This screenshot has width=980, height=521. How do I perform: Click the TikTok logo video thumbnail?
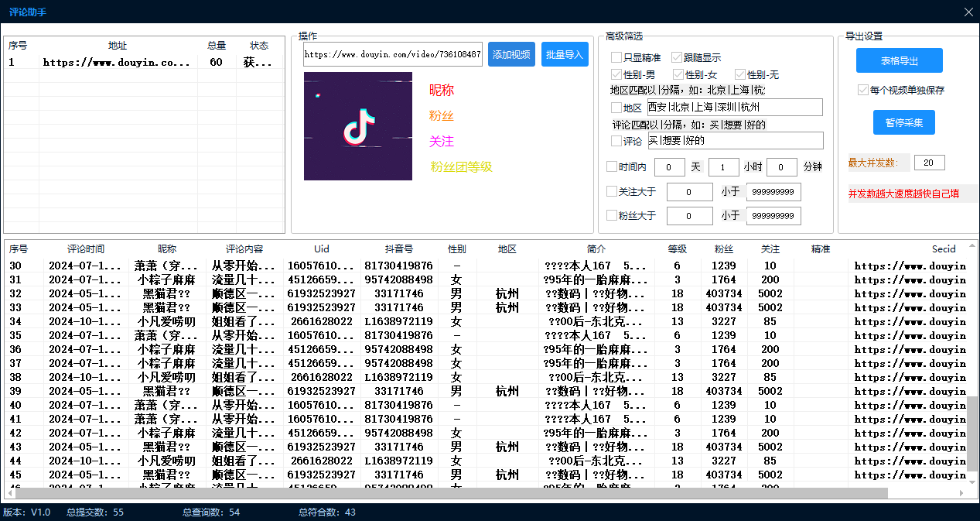click(357, 126)
